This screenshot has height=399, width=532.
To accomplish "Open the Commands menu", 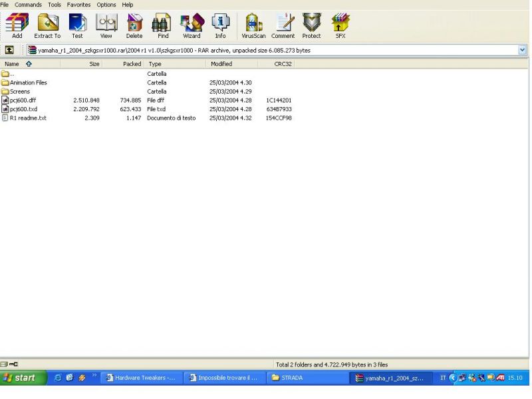I will 28,5.
